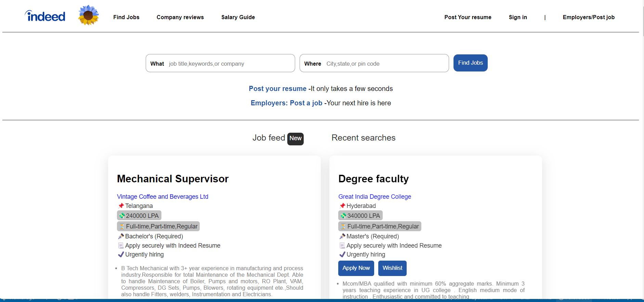Image resolution: width=644 pixels, height=302 pixels.
Task: Open the Degree faculty job title
Action: (373, 179)
